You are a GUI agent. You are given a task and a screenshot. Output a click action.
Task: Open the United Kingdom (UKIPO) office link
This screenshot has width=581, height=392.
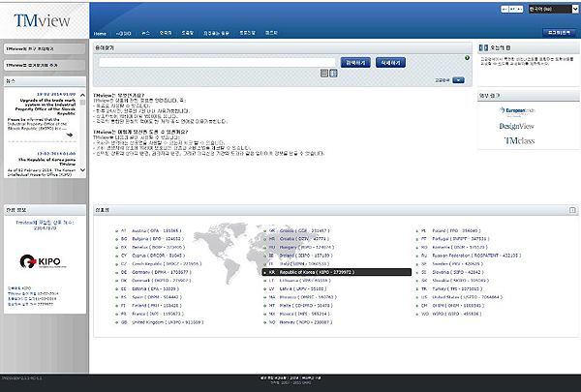(168, 322)
